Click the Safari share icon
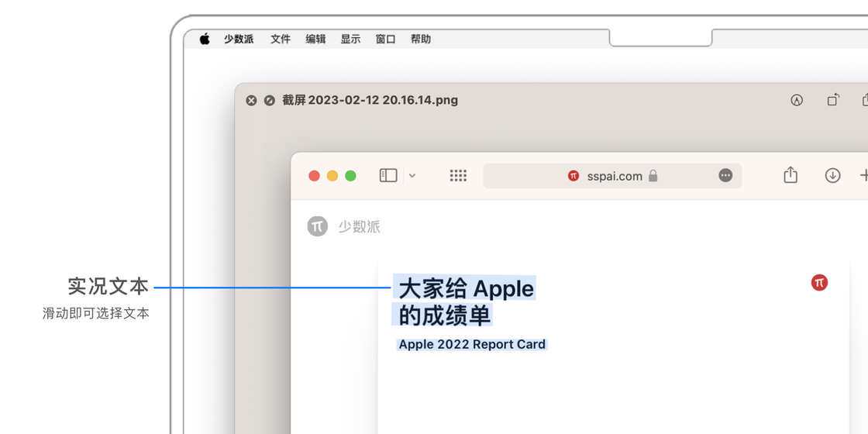868x434 pixels. 790,175
